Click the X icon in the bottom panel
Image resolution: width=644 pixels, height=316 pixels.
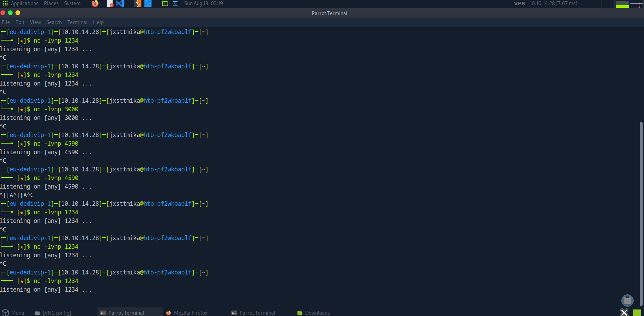[x=624, y=312]
